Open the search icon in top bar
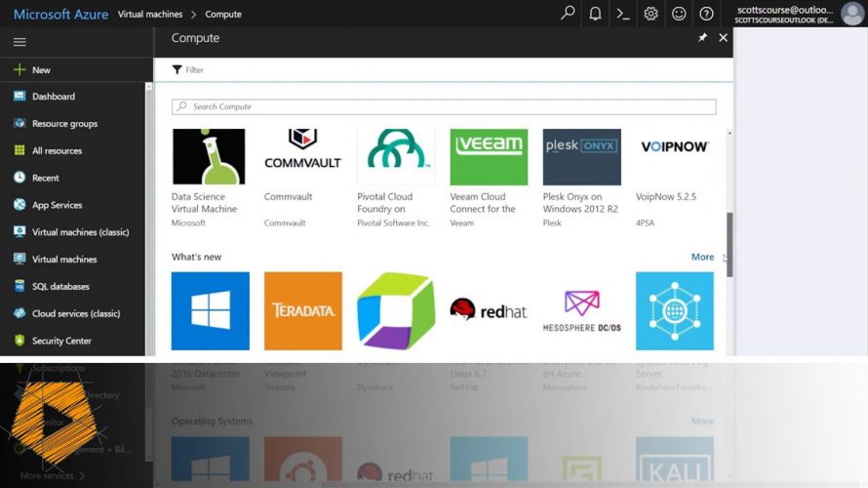The height and width of the screenshot is (488, 868). [568, 14]
